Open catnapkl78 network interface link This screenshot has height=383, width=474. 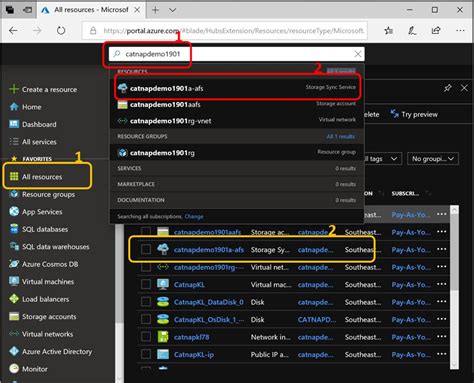(192, 337)
